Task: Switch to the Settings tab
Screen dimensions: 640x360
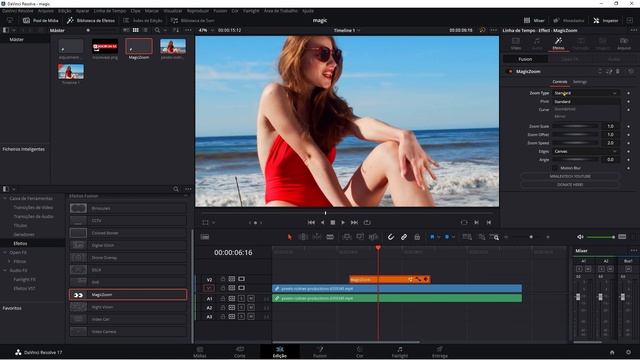Action: tap(580, 82)
